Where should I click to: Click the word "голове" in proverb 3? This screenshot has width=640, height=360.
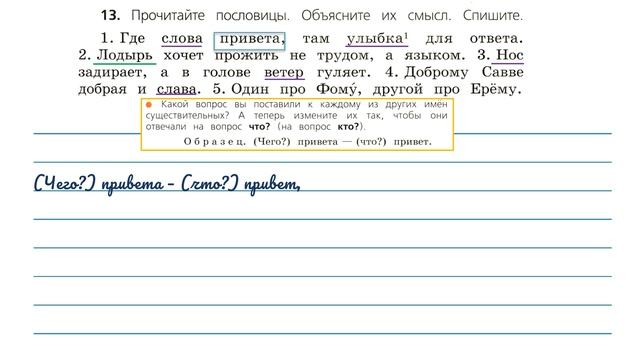227,73
